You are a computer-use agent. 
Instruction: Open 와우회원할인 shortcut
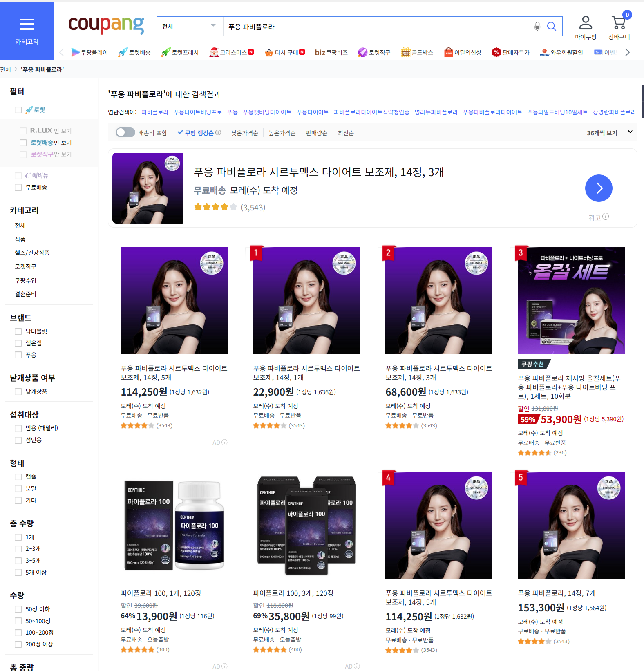pyautogui.click(x=561, y=52)
